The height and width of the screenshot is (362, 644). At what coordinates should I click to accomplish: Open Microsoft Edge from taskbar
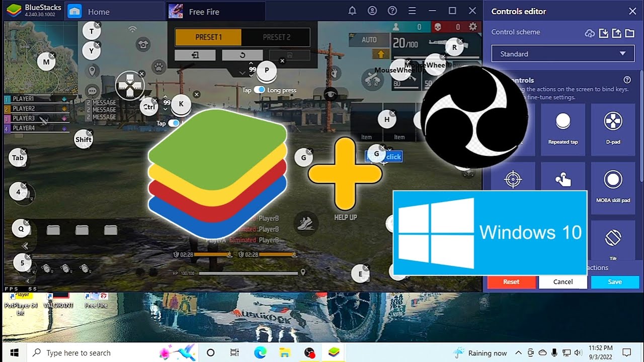[260, 352]
